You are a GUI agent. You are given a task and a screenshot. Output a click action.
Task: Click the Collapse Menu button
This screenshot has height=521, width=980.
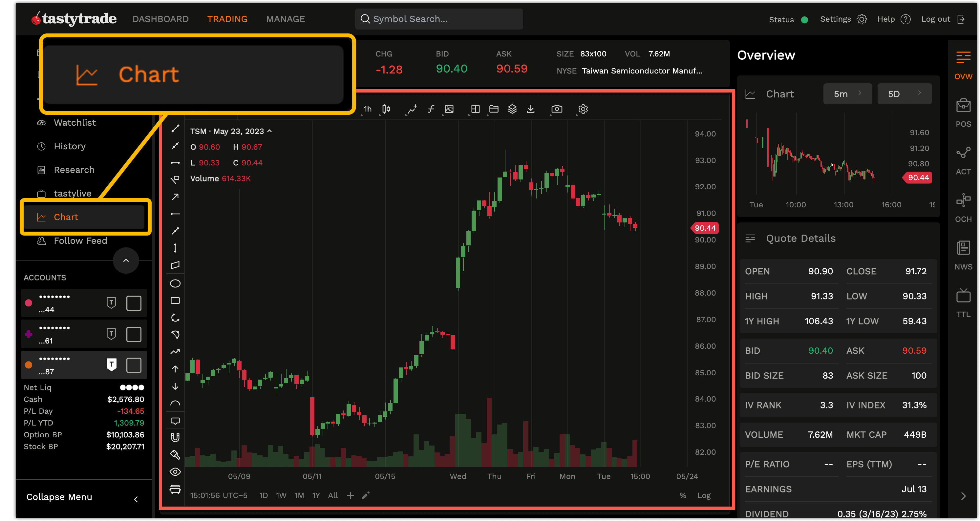(x=59, y=497)
